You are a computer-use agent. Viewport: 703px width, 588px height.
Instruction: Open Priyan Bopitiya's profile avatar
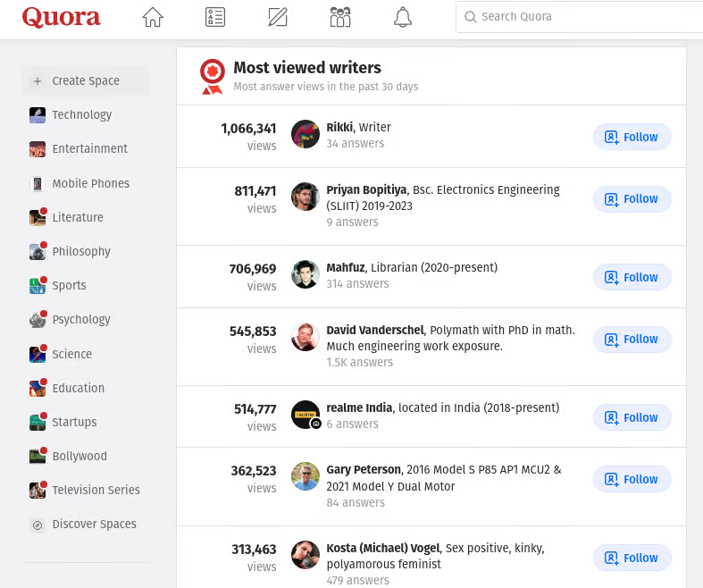click(305, 197)
